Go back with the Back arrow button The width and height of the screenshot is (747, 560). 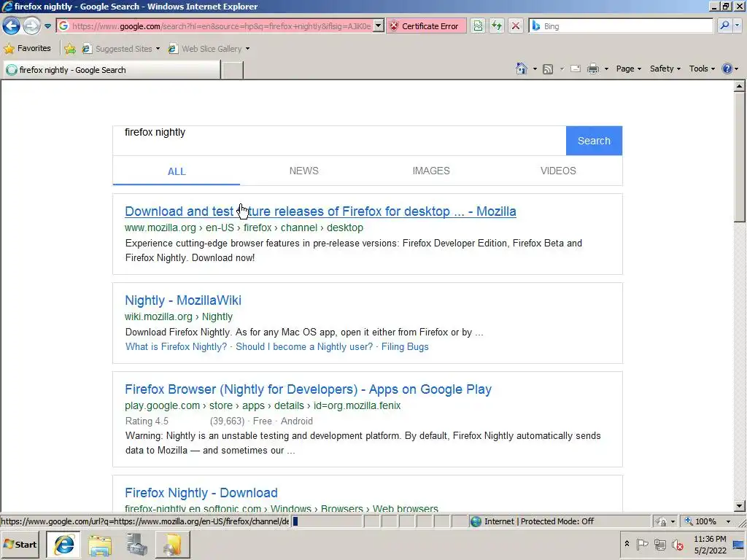coord(12,26)
